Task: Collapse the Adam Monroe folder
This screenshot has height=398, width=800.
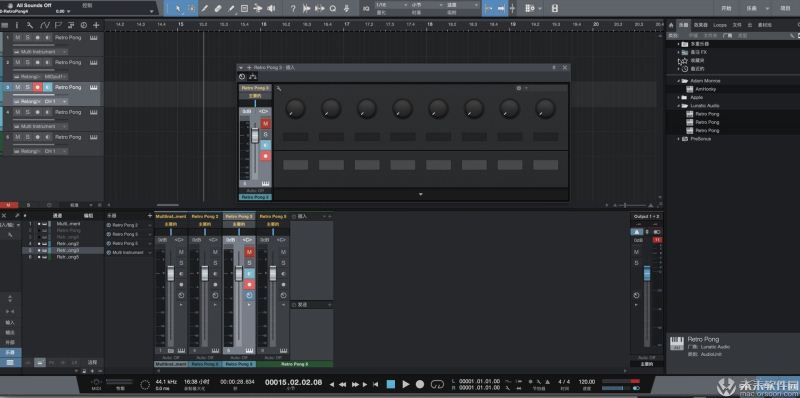Action: pos(679,81)
